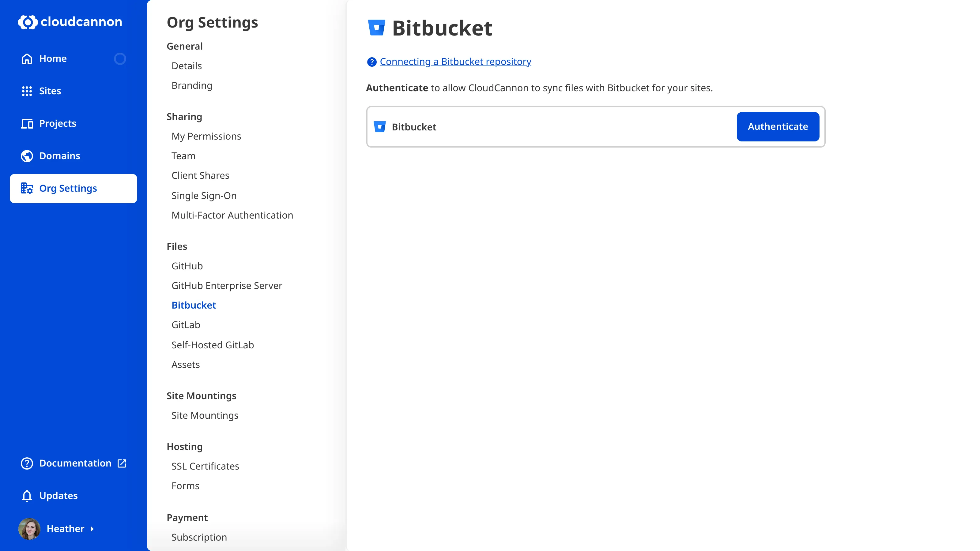Open Team settings page
This screenshot has width=980, height=551.
pyautogui.click(x=183, y=156)
